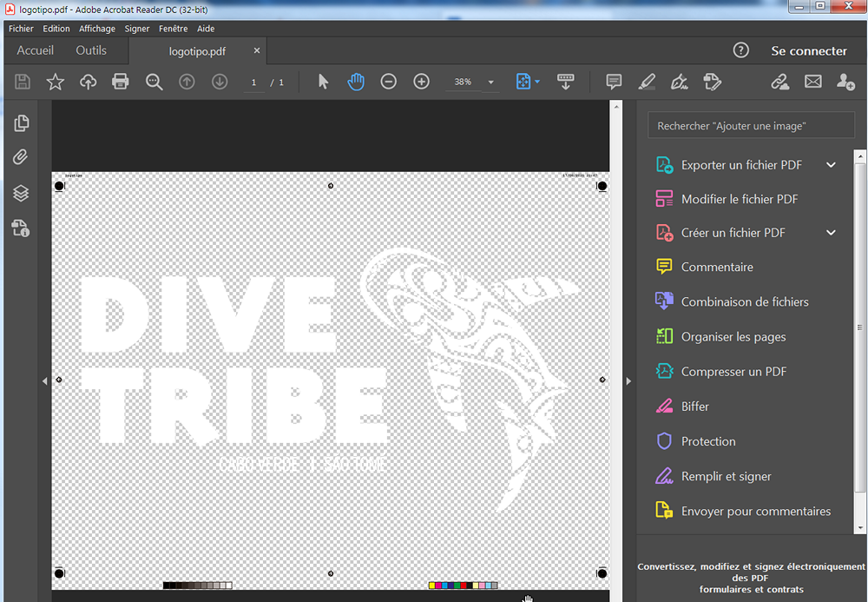
Task: Open help question mark icon
Action: [x=740, y=50]
